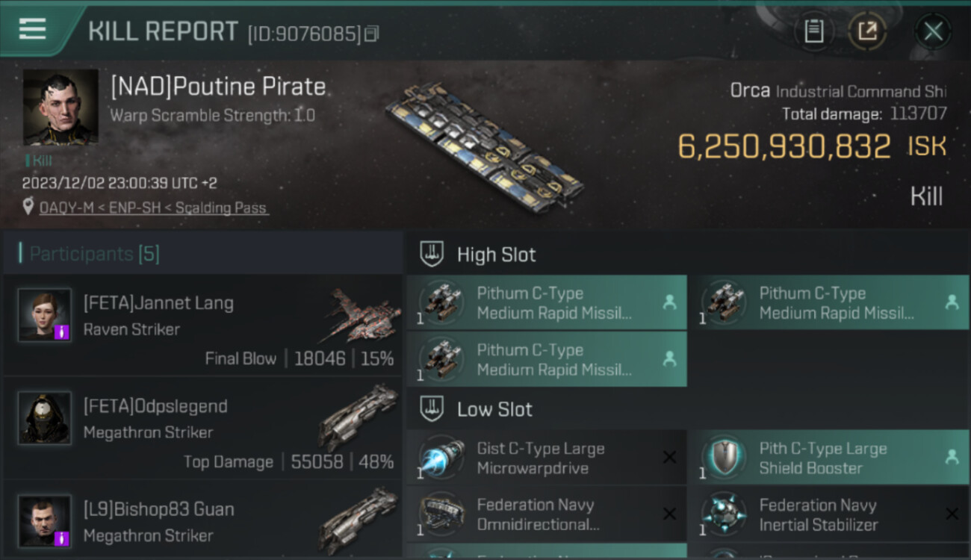This screenshot has width=971, height=560.
Task: Open the OAQY-M location link
Action: pyautogui.click(x=153, y=208)
